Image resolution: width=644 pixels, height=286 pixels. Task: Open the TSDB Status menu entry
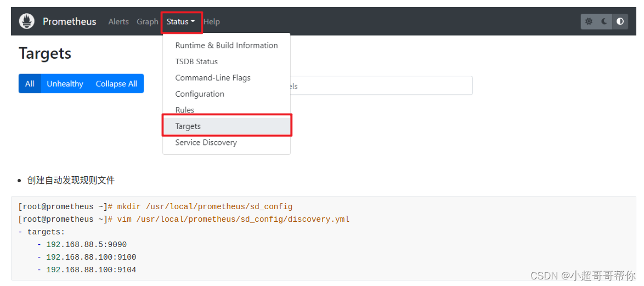227,61
